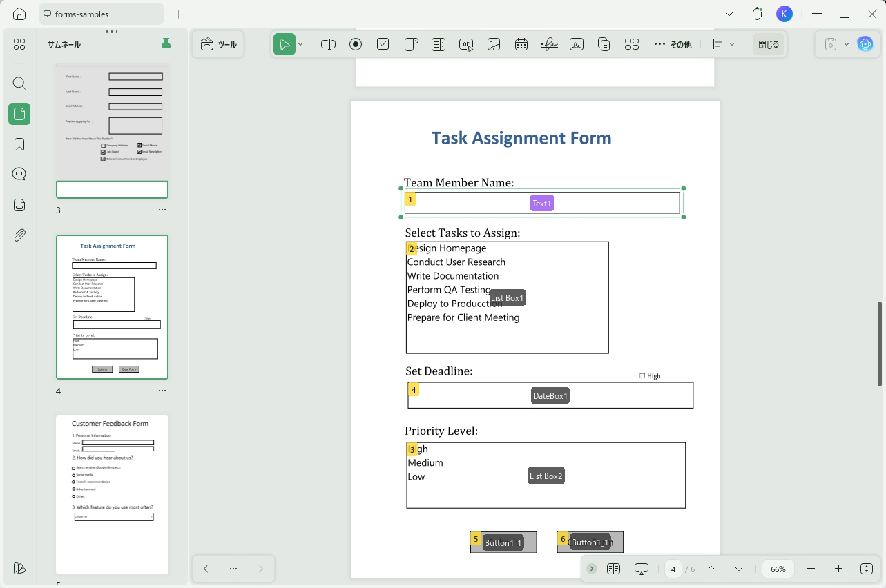Select the List Box1 form field
Viewport: 886px width, 588px height.
[508, 297]
